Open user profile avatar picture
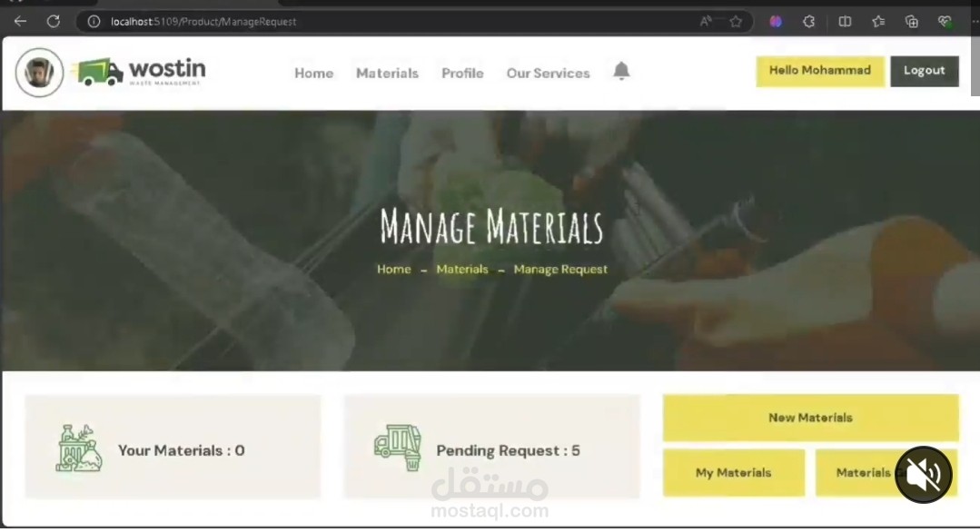The height and width of the screenshot is (532, 980). tap(39, 73)
